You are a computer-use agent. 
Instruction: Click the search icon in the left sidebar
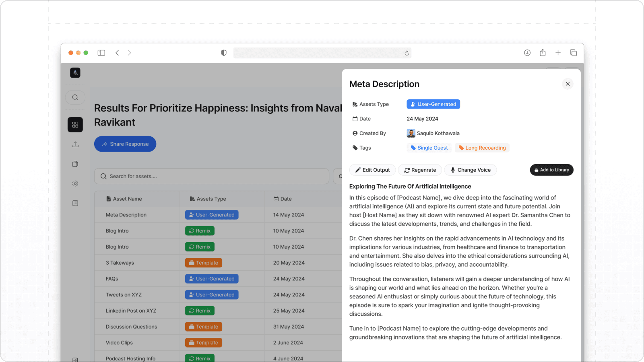pos(75,97)
